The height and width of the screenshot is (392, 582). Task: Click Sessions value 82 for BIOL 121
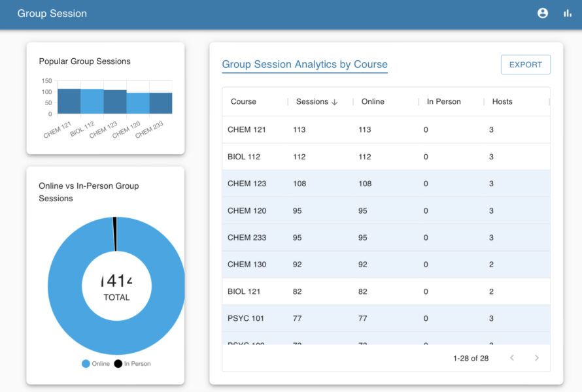pyautogui.click(x=297, y=291)
